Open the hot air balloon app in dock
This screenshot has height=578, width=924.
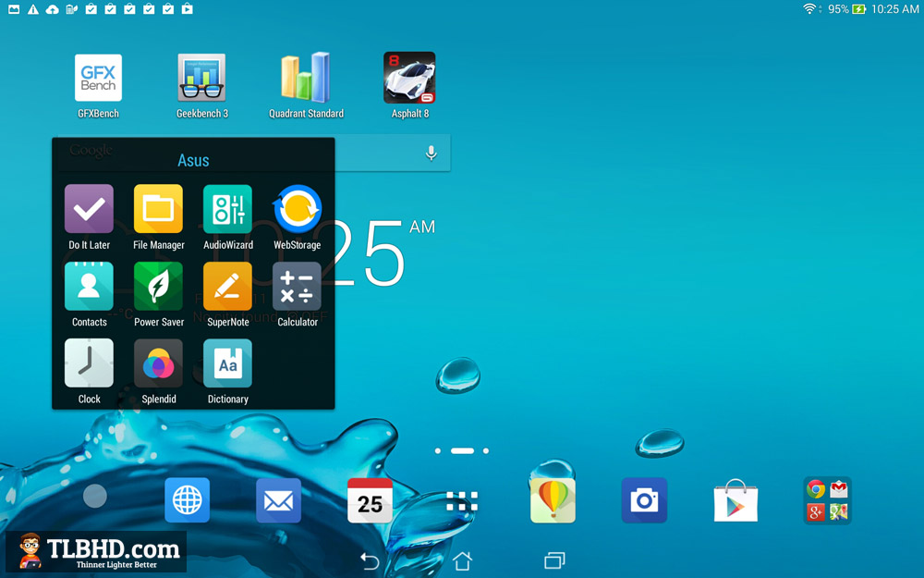click(553, 500)
